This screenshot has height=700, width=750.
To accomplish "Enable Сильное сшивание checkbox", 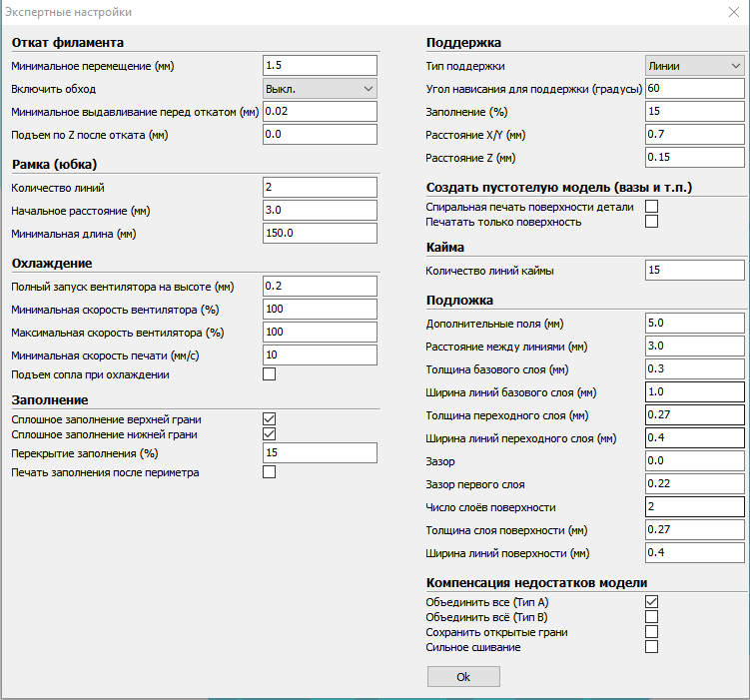I will point(652,647).
